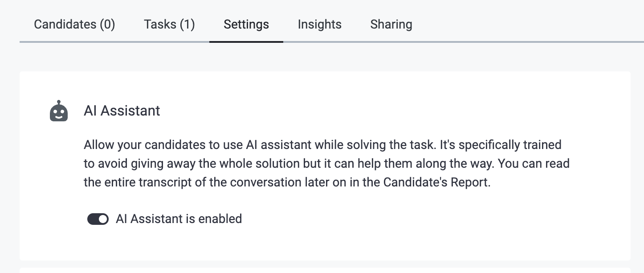Open the Tasks (1) tab
This screenshot has height=273, width=644.
click(169, 24)
